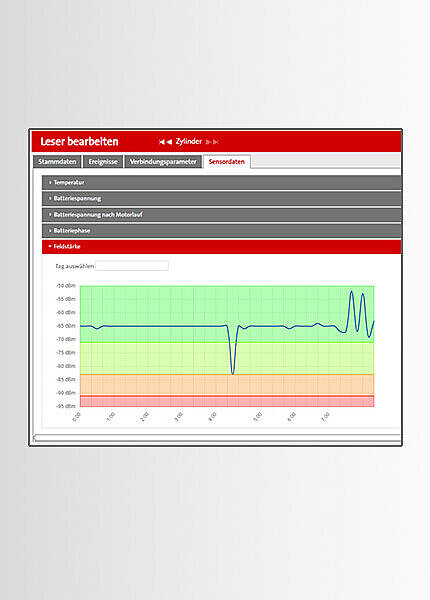The width and height of the screenshot is (430, 600).
Task: Expand the Temperatur section
Action: point(222,183)
